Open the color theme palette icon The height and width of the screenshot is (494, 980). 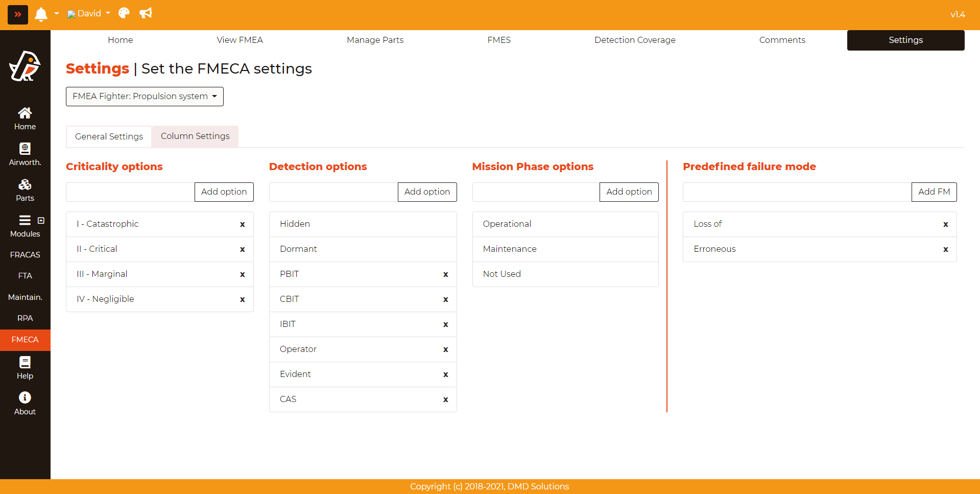tap(124, 13)
